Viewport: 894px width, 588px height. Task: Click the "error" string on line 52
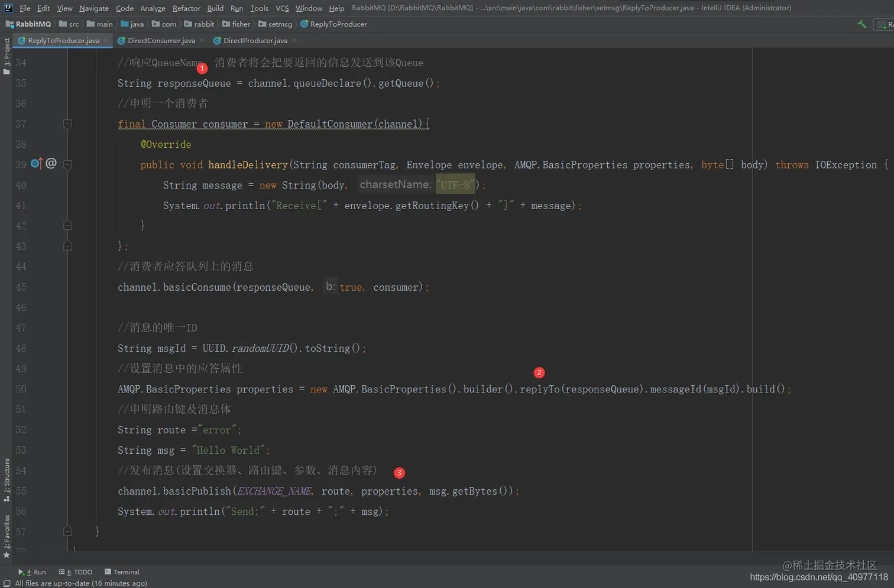tap(217, 430)
